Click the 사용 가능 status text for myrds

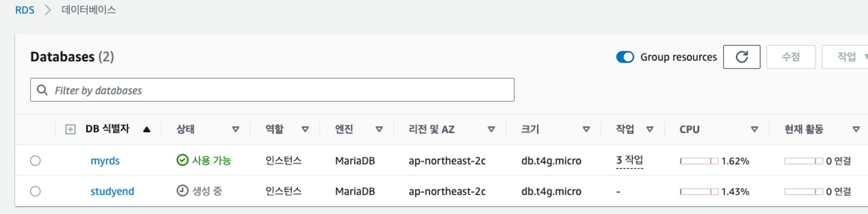click(212, 161)
